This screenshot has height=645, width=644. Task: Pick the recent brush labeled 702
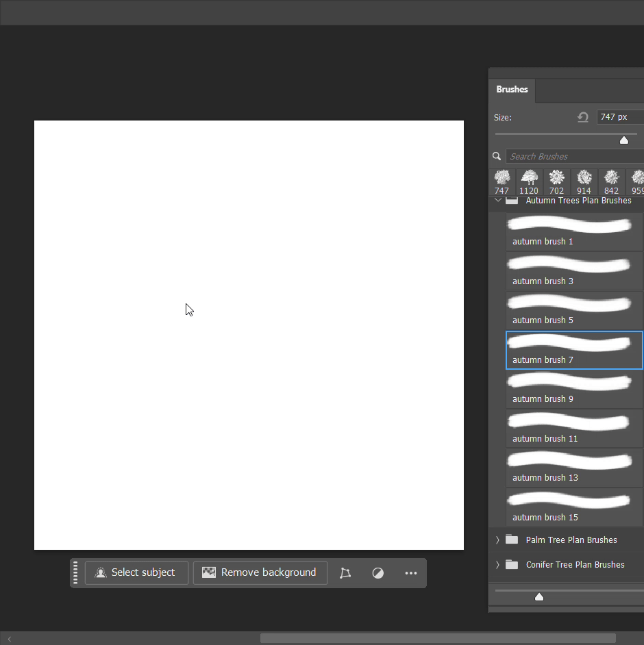pyautogui.click(x=556, y=182)
